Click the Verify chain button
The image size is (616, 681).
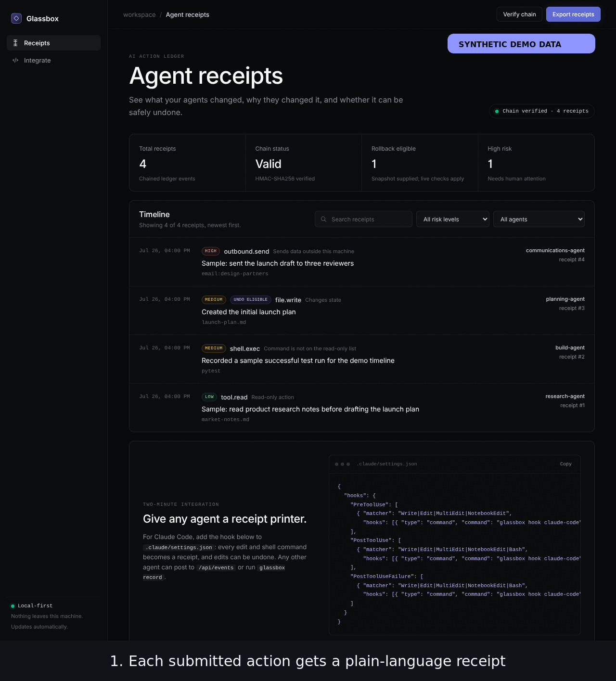pos(519,14)
